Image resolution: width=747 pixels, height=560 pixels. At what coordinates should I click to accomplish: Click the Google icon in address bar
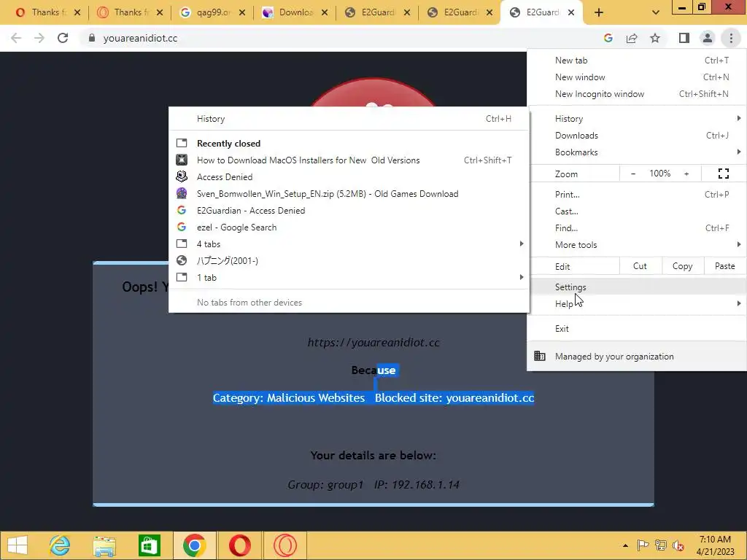608,38
